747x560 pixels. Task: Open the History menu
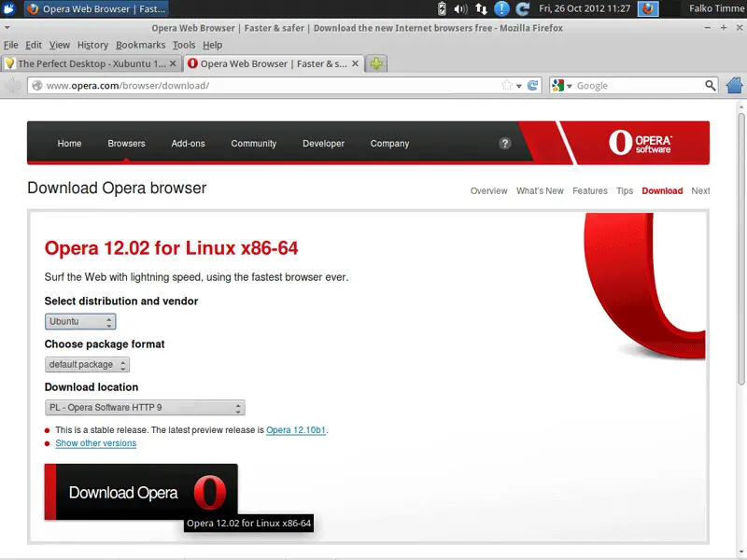click(92, 45)
